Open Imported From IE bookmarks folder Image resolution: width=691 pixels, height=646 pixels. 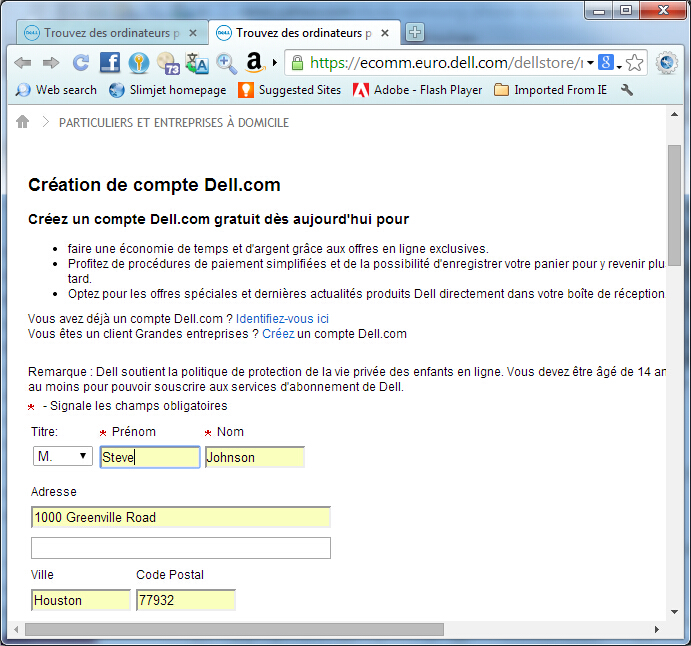(550, 90)
